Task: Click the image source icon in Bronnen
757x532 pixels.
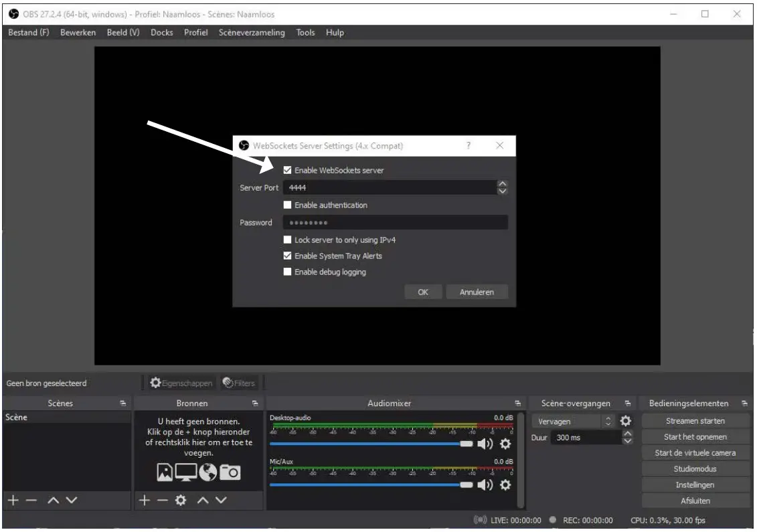Action: click(165, 472)
